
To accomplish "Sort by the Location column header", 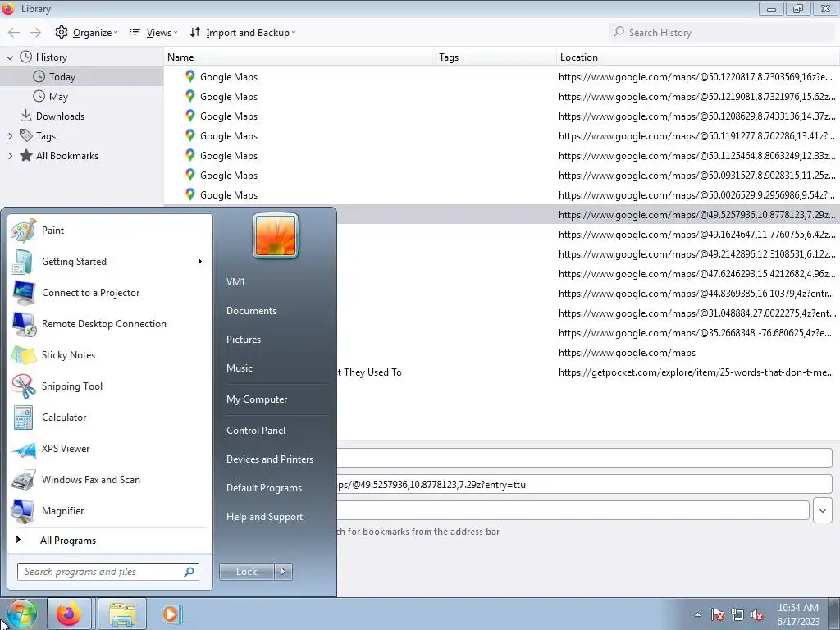I will click(698, 57).
